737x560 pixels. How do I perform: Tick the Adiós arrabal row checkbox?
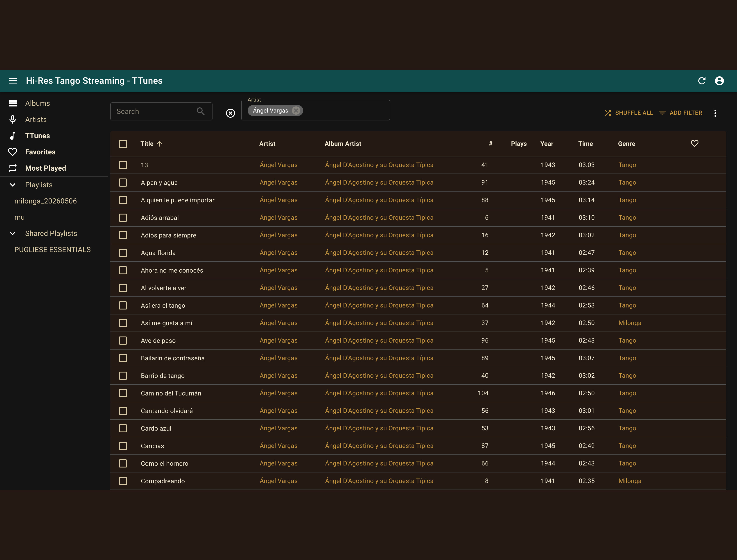(123, 218)
